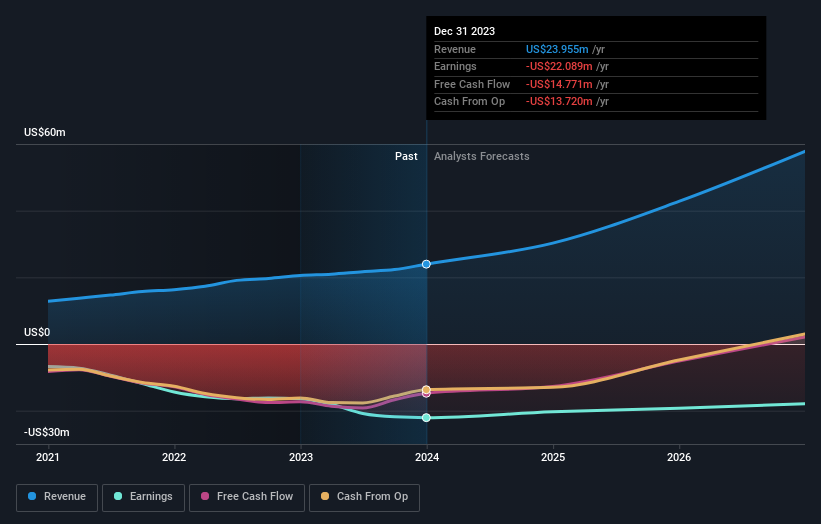Click the 2022 x-axis label

174,458
